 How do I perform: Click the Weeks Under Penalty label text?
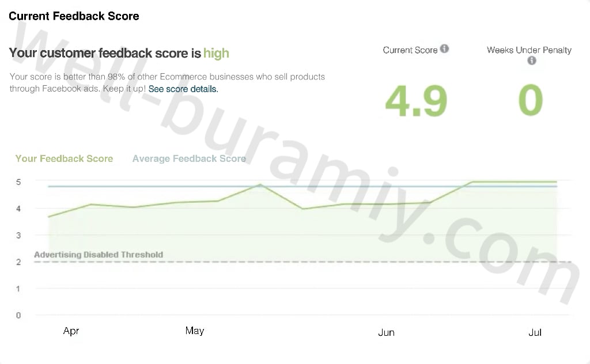click(529, 50)
